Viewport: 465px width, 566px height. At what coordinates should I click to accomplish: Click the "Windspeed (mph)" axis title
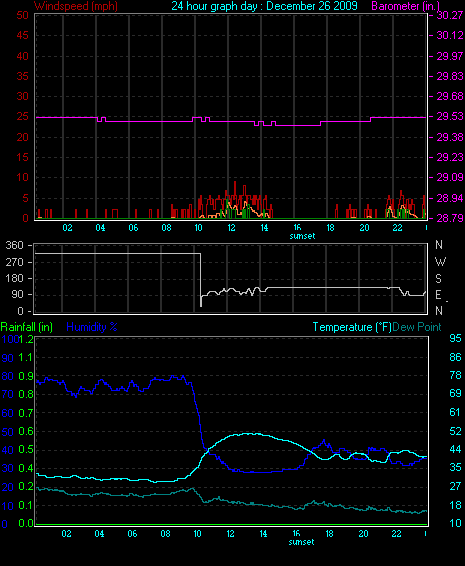point(75,6)
